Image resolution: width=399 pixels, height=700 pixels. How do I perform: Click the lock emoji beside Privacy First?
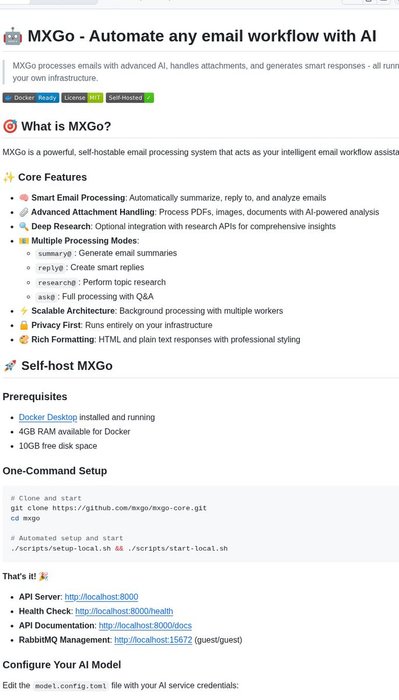24,325
